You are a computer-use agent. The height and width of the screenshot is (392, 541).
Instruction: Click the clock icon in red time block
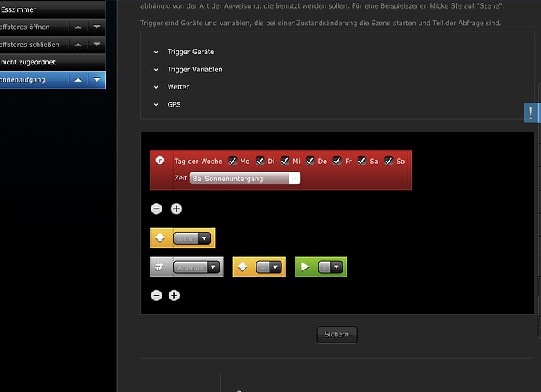160,160
